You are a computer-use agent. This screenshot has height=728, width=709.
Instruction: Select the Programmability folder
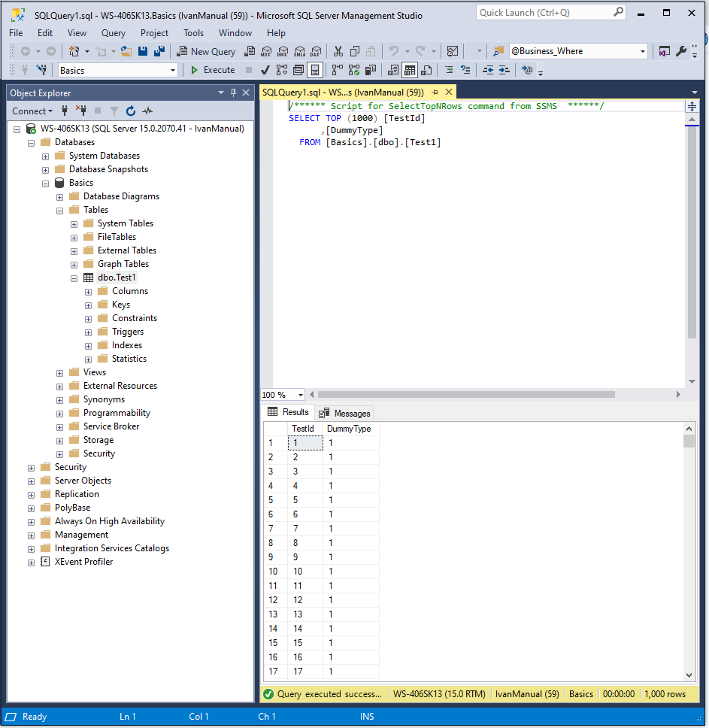pos(117,413)
